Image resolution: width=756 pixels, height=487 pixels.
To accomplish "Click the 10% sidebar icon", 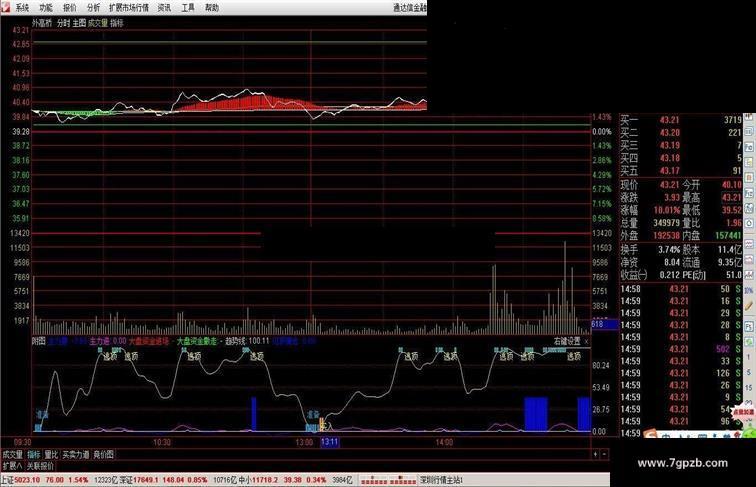I will [x=749, y=291].
